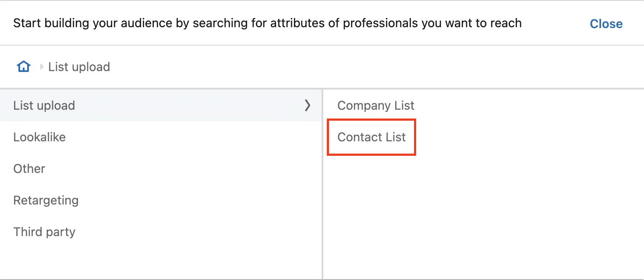Image resolution: width=644 pixels, height=280 pixels.
Task: Choose the Retargeting category
Action: [161, 200]
